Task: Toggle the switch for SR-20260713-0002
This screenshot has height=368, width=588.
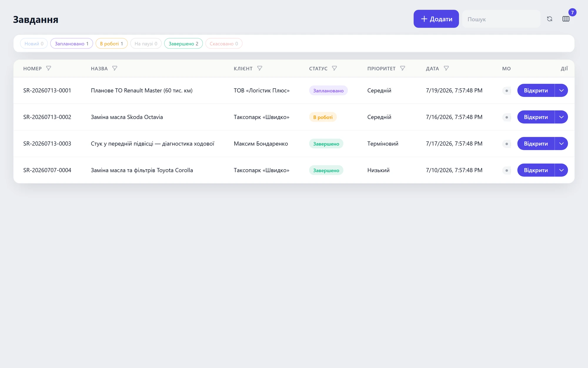Action: (x=507, y=117)
